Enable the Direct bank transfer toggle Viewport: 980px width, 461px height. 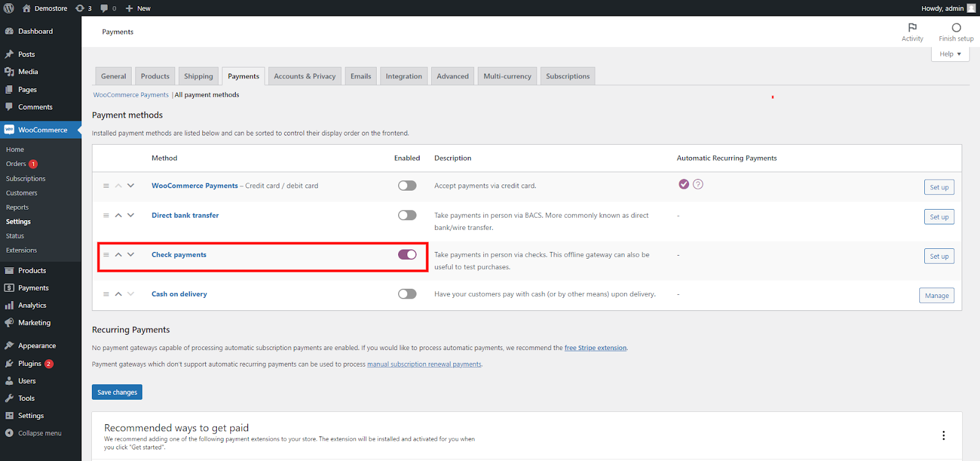pos(407,215)
